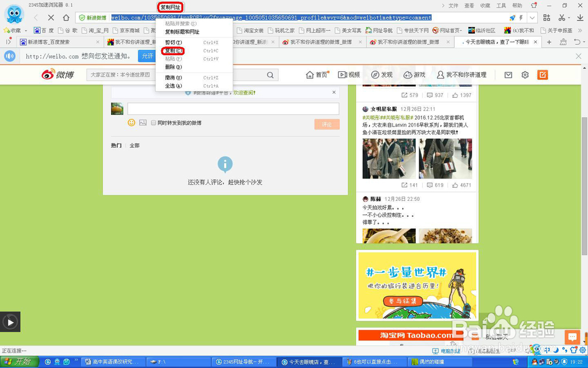The image size is (588, 368).
Task: Open the 我不和你讲道理 profile link
Action: [462, 75]
